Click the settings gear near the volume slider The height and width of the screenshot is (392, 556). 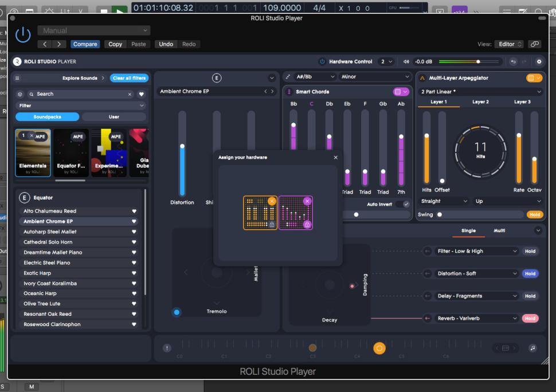(539, 61)
